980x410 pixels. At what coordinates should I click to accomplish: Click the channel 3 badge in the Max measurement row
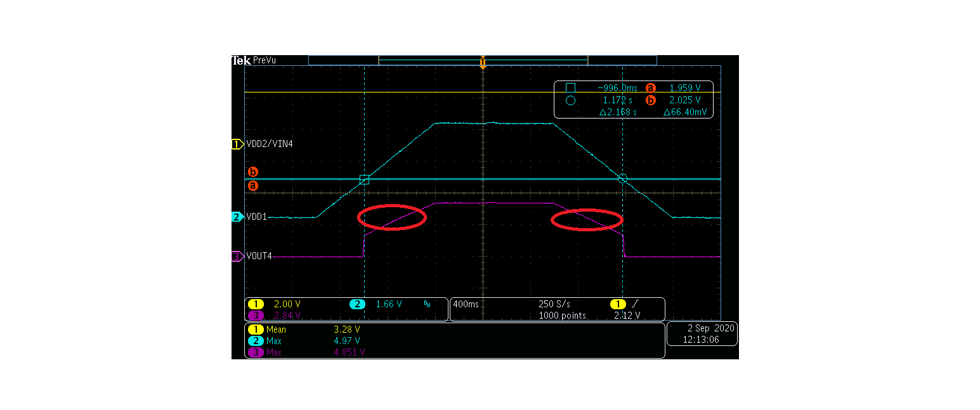point(256,352)
